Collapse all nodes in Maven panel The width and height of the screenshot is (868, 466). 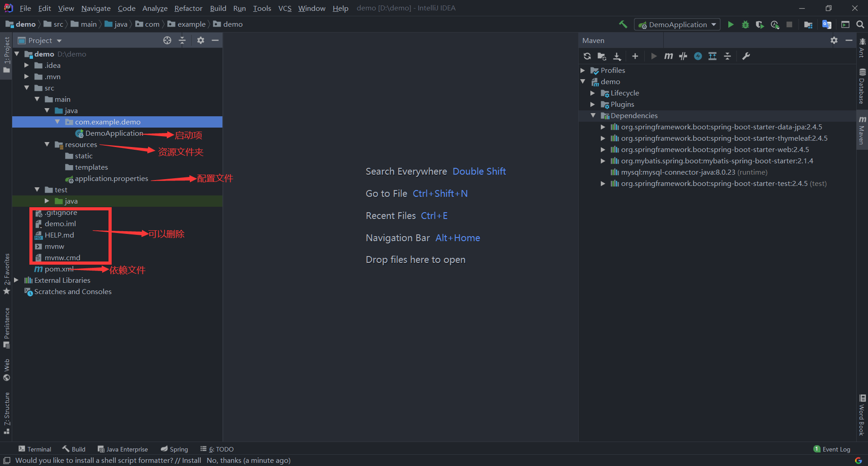tap(727, 56)
